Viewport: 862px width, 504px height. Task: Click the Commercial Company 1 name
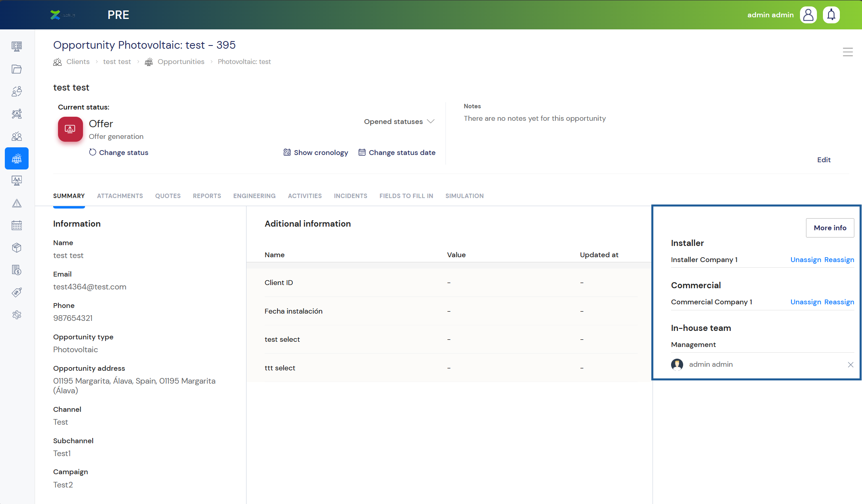pyautogui.click(x=711, y=302)
